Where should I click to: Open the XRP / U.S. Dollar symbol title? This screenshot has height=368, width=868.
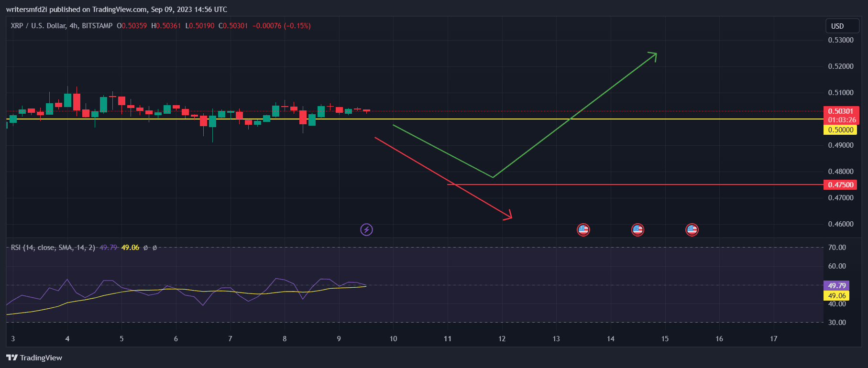pyautogui.click(x=61, y=26)
